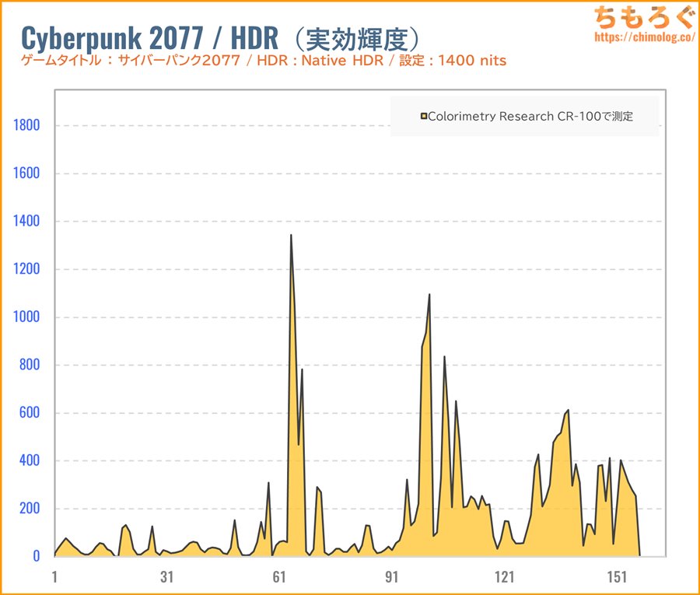Click y-axis label 1200
The width and height of the screenshot is (700, 595).
click(x=26, y=269)
